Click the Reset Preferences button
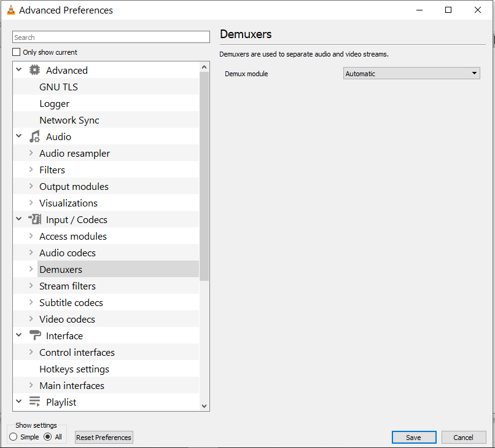Viewport: 495px width, 448px height. click(x=104, y=438)
